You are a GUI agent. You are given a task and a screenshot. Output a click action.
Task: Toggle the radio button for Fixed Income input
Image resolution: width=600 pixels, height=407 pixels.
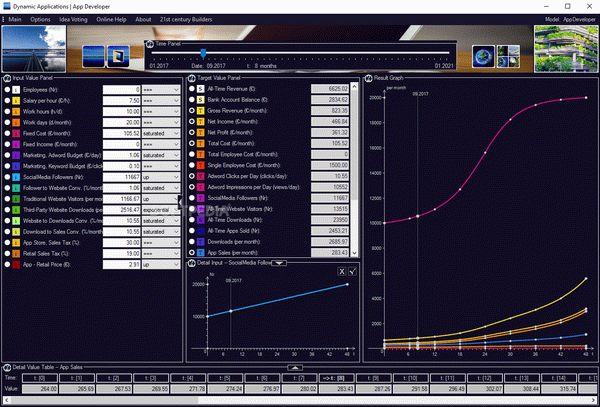(x=7, y=144)
